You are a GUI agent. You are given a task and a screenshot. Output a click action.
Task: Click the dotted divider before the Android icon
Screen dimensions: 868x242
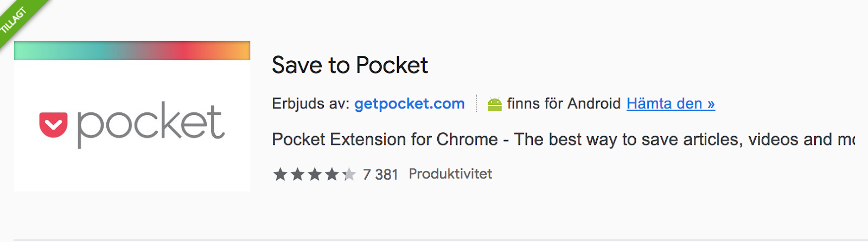point(476,103)
